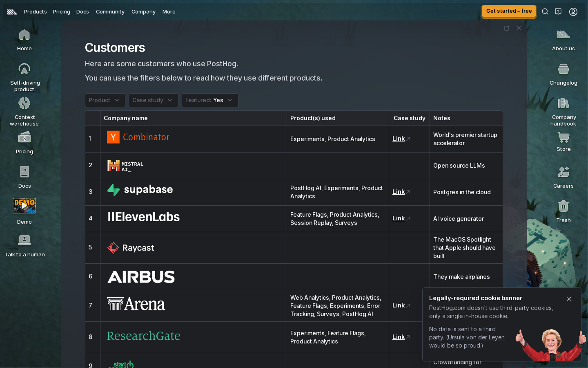Close the Customers window
Screen dimensions: 588x368
(519, 28)
